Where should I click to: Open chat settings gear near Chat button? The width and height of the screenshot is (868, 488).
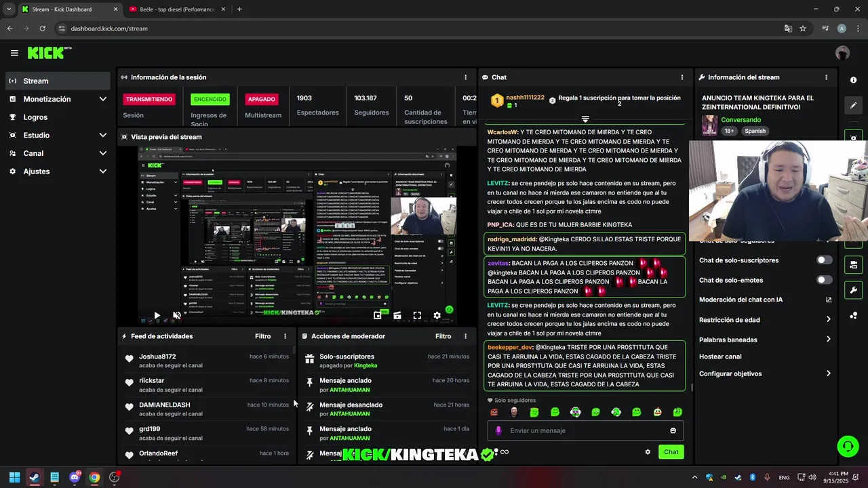(648, 452)
